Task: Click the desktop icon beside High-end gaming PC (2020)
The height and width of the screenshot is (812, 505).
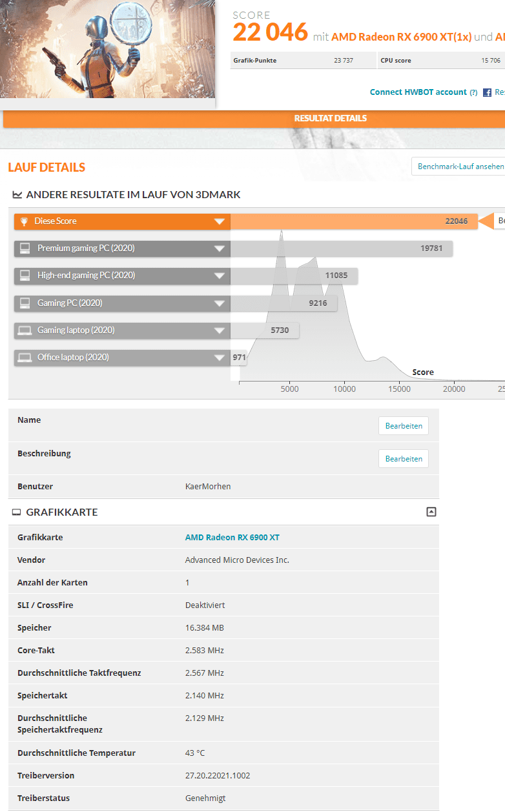Action: tap(25, 276)
